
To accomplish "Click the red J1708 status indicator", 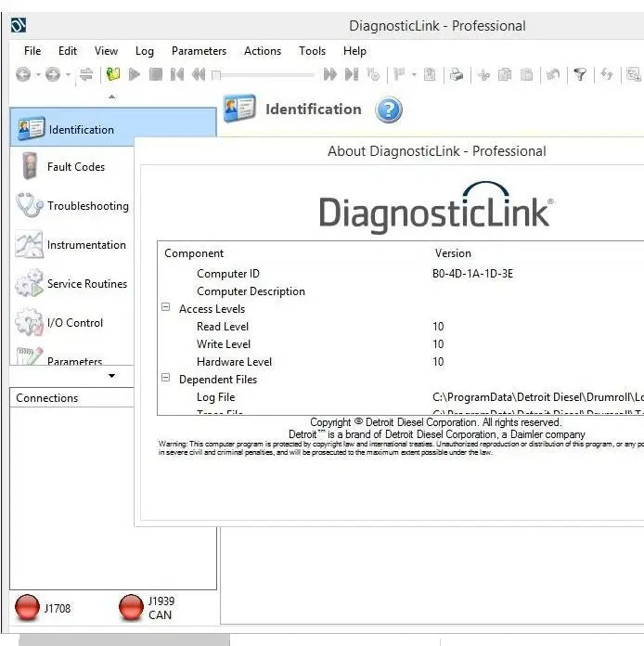I will pyautogui.click(x=28, y=608).
